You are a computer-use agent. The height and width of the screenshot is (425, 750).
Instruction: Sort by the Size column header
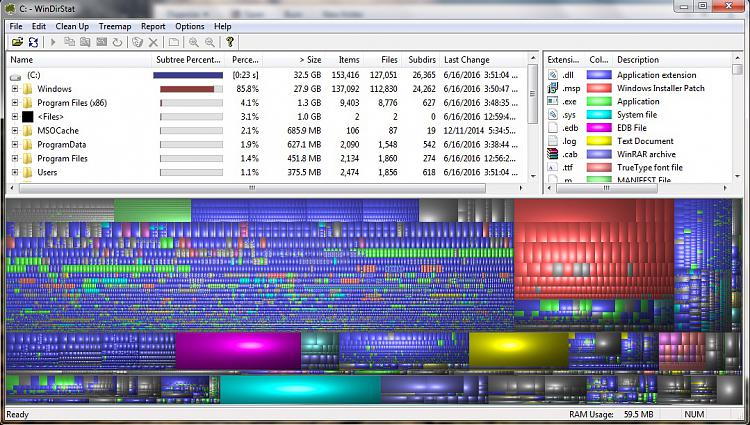click(x=294, y=60)
